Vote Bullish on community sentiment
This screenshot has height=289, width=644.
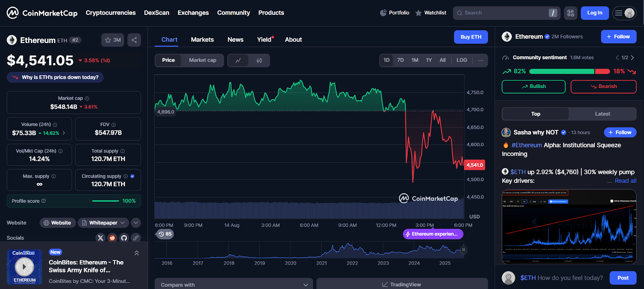tap(533, 86)
